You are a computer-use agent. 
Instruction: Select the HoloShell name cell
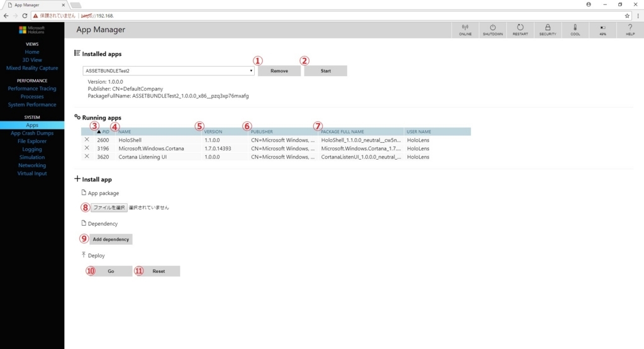click(130, 140)
